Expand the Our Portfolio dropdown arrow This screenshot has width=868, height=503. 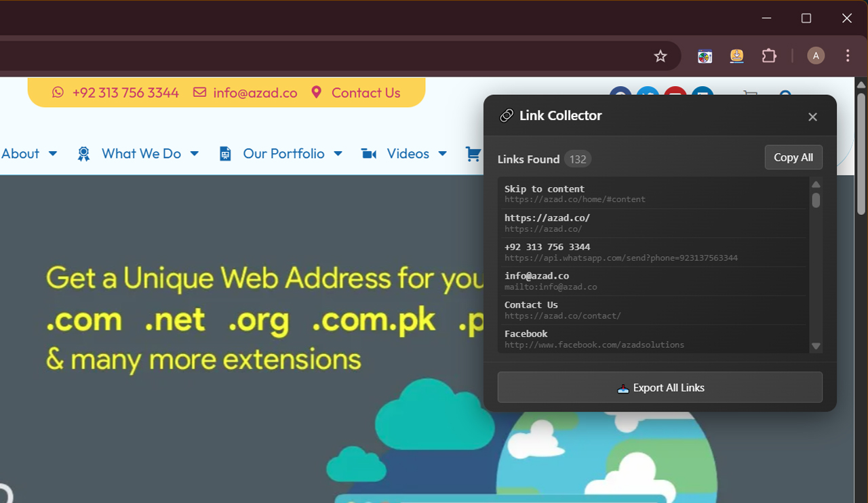coord(338,154)
